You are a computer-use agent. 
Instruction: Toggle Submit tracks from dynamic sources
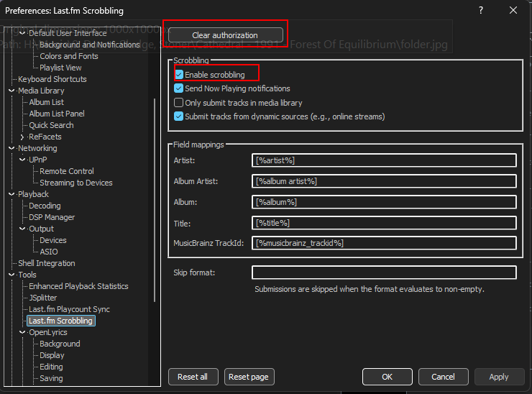179,116
